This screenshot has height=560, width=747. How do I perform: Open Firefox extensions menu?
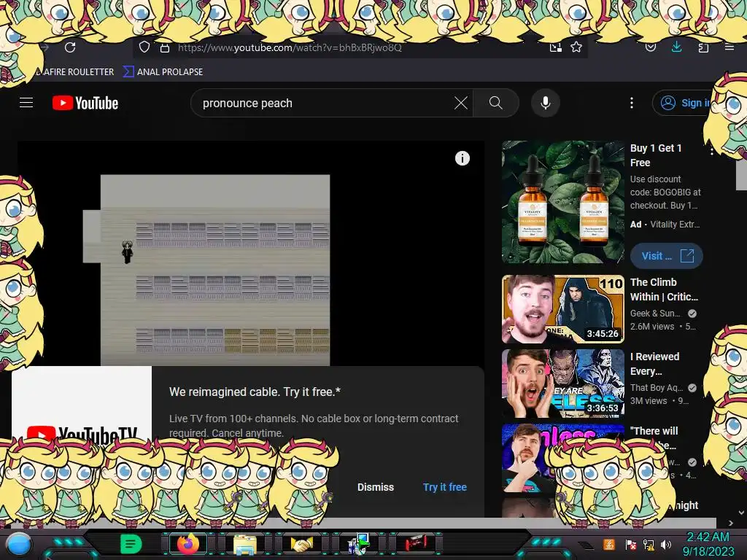pyautogui.click(x=703, y=47)
